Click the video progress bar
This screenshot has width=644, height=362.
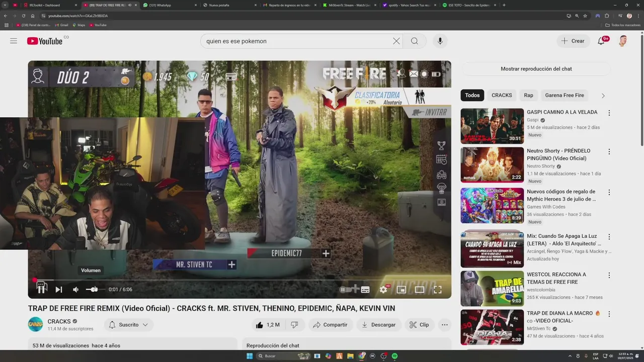coord(239,280)
